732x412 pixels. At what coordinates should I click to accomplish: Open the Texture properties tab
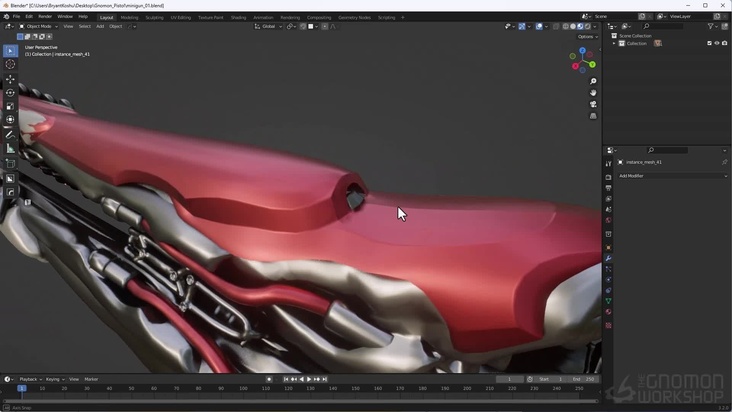click(x=608, y=325)
